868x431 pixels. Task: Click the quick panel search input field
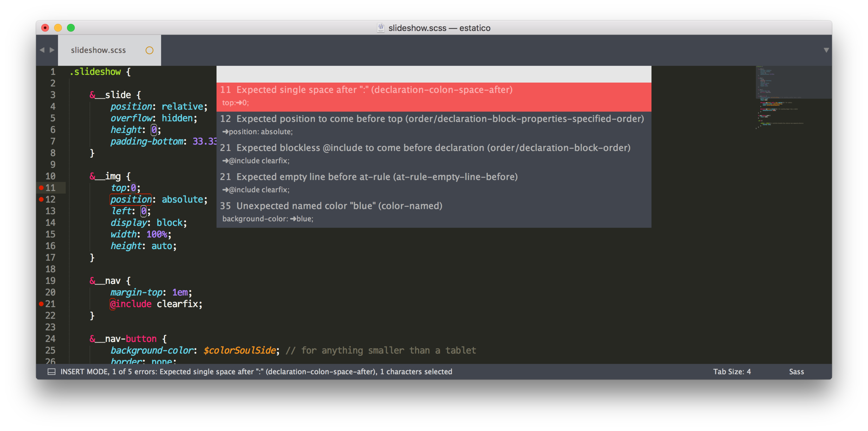[433, 74]
